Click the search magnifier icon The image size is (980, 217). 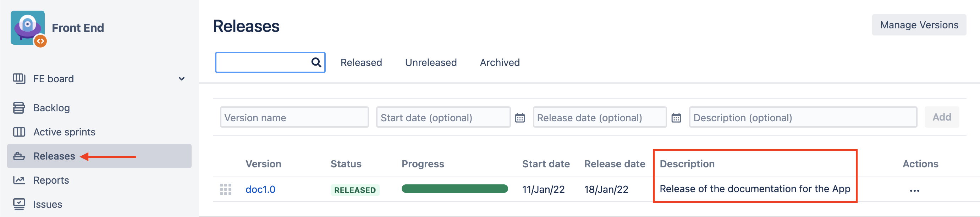coord(316,62)
